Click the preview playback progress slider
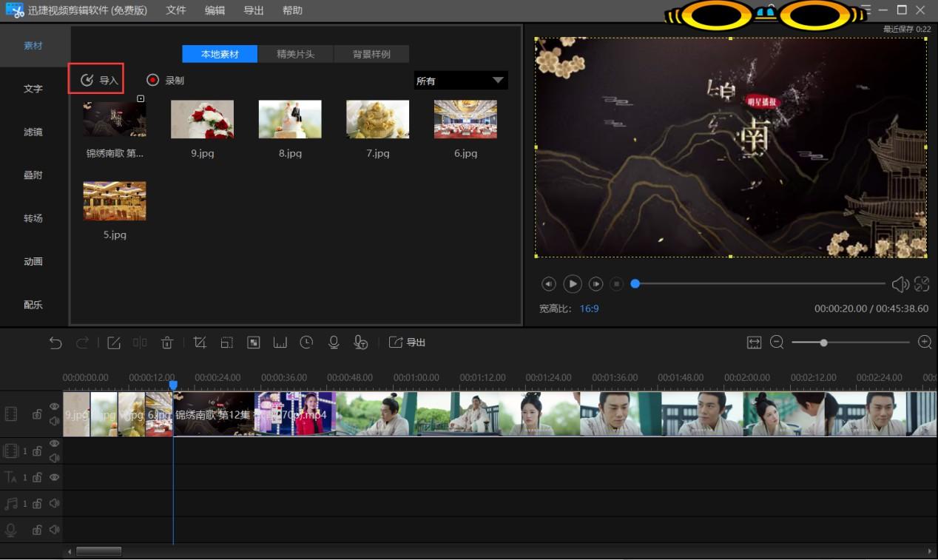 (x=760, y=284)
